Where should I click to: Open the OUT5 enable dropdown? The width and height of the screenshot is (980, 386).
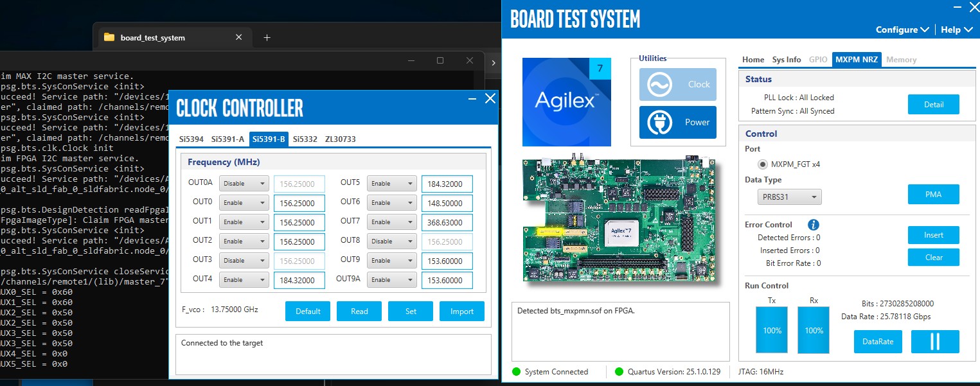[391, 184]
